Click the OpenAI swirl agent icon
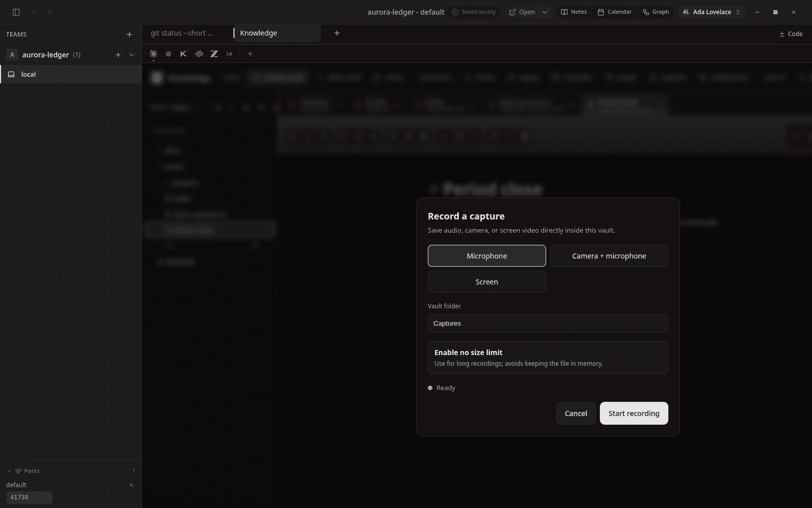Screen dimensions: 812x508 [x=168, y=54]
